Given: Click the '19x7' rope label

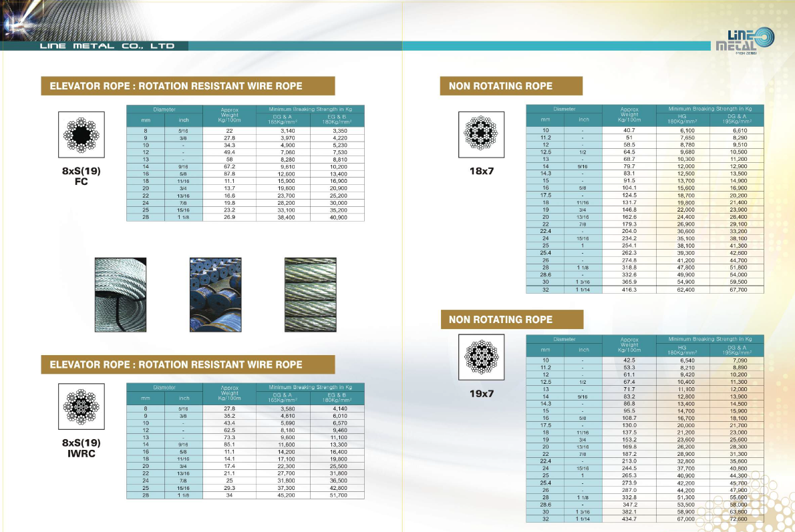Looking at the screenshot, I should point(481,393).
